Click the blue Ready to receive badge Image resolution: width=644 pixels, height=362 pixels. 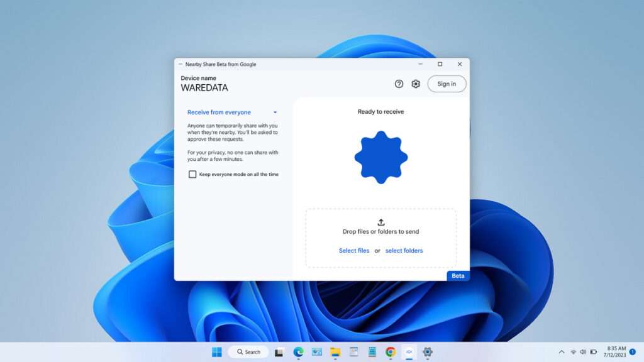coord(380,157)
